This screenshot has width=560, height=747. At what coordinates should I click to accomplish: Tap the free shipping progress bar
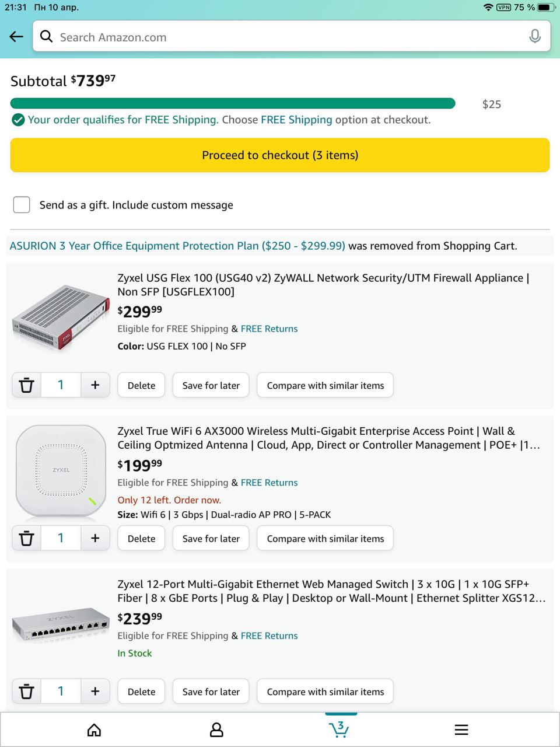[232, 104]
